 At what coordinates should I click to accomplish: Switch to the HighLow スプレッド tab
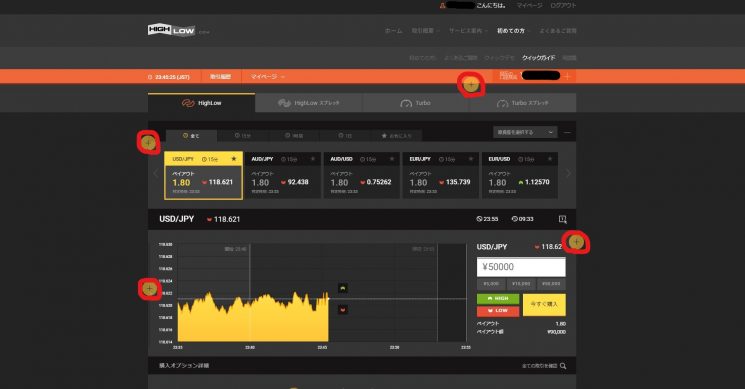[x=309, y=103]
